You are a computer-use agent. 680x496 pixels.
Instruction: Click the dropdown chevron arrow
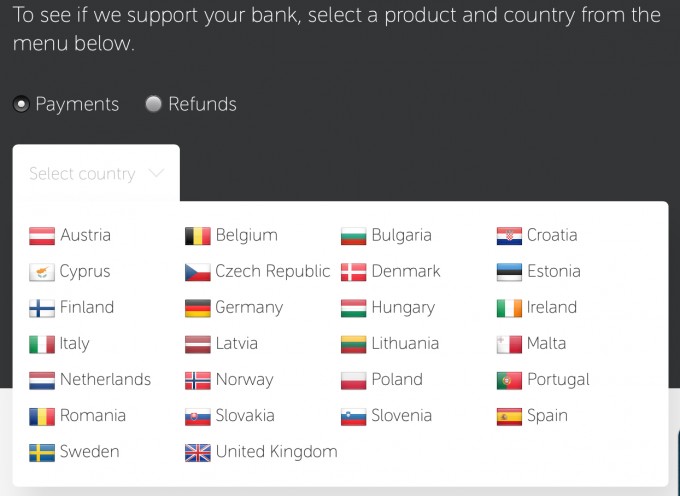156,173
